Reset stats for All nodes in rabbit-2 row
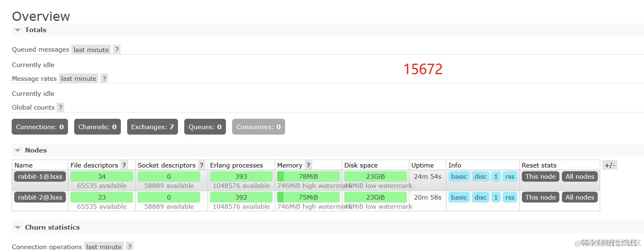Screen dimensions: 644x250 click(580, 197)
